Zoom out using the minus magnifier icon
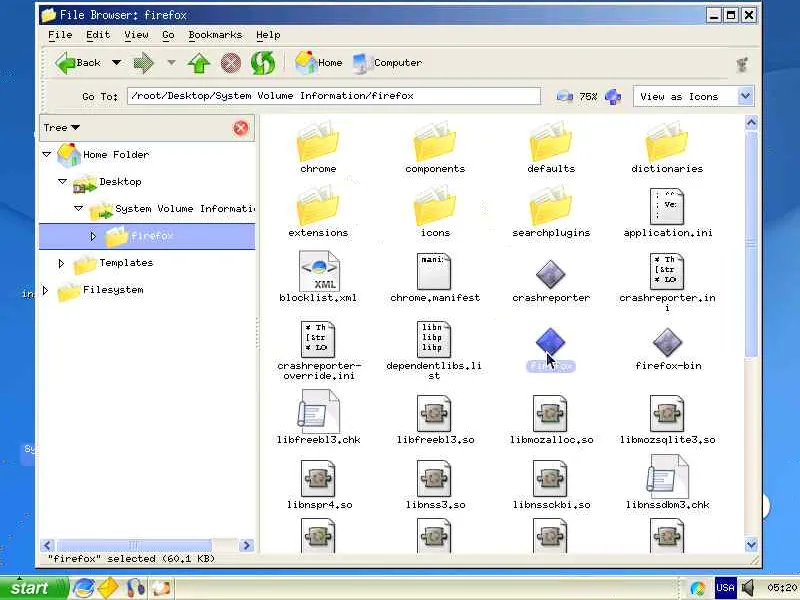 (564, 96)
